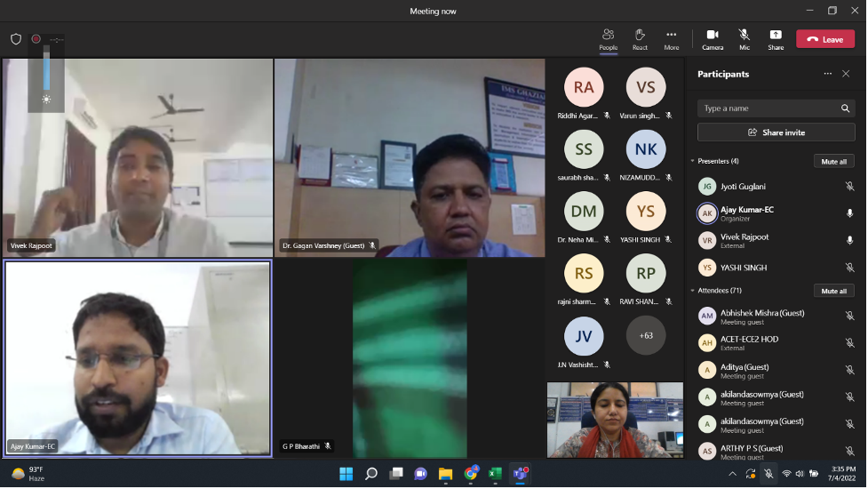868x489 pixels.
Task: Collapse the Attendees (71) section
Action: click(693, 291)
